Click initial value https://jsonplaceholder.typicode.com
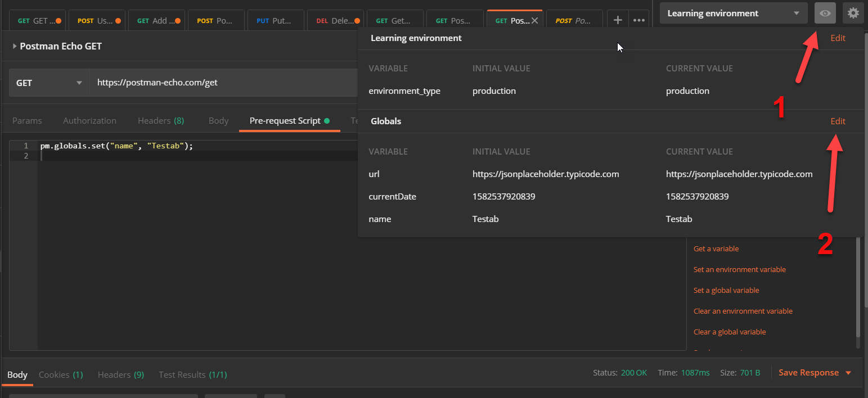 (546, 174)
